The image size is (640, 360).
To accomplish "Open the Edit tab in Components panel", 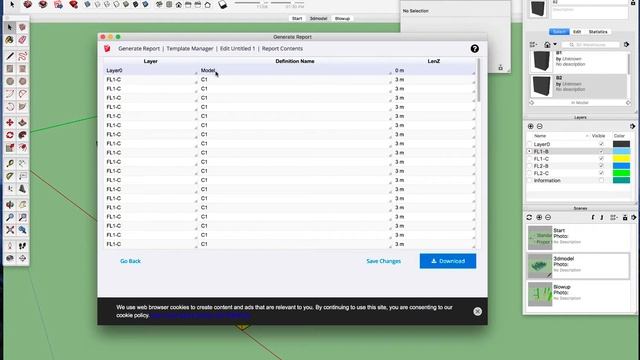I will tap(577, 32).
